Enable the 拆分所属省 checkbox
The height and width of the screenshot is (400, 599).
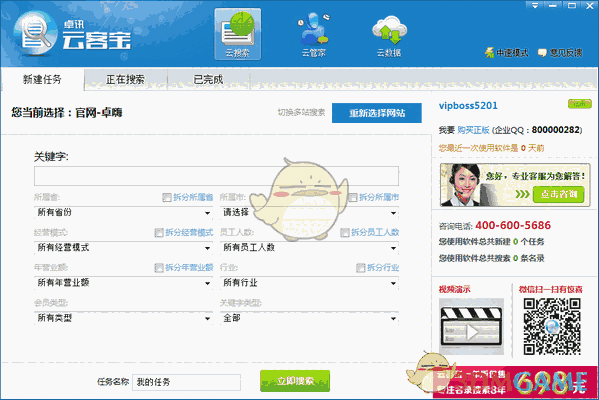pyautogui.click(x=167, y=197)
